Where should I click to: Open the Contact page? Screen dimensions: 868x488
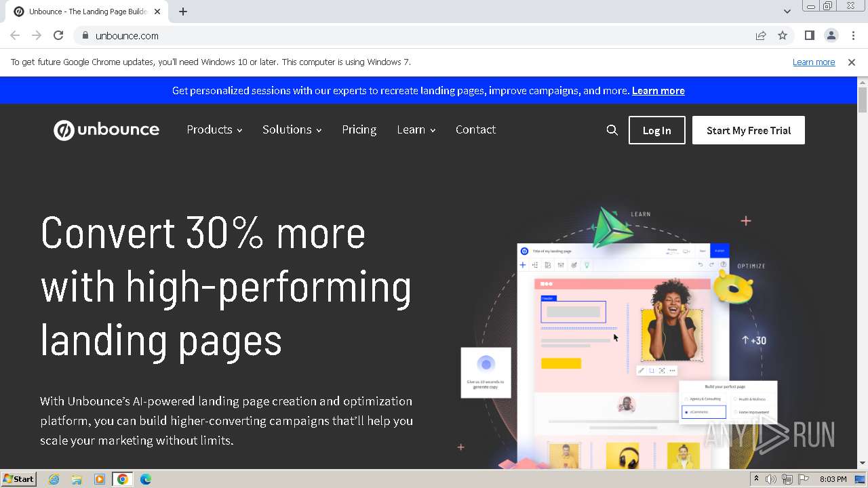(475, 129)
